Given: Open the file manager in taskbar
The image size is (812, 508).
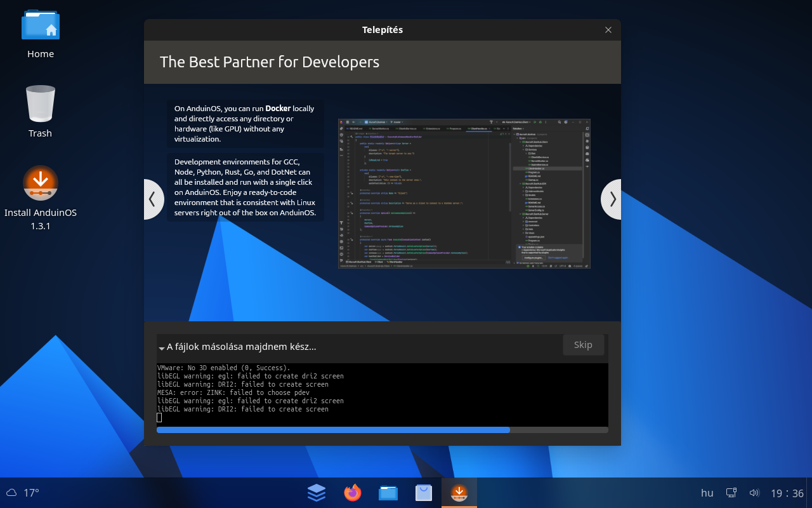Looking at the screenshot, I should tap(388, 493).
